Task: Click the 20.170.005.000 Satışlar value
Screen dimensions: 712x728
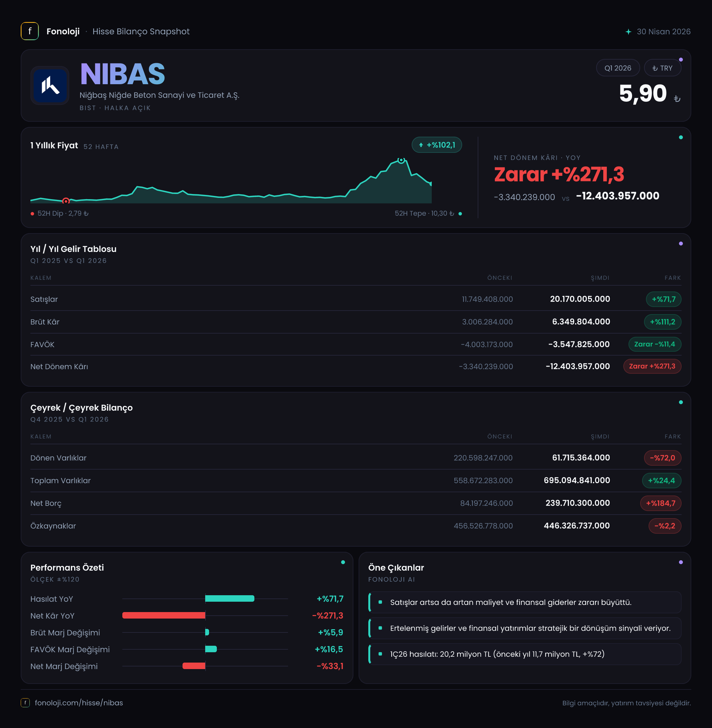Action: (x=580, y=299)
